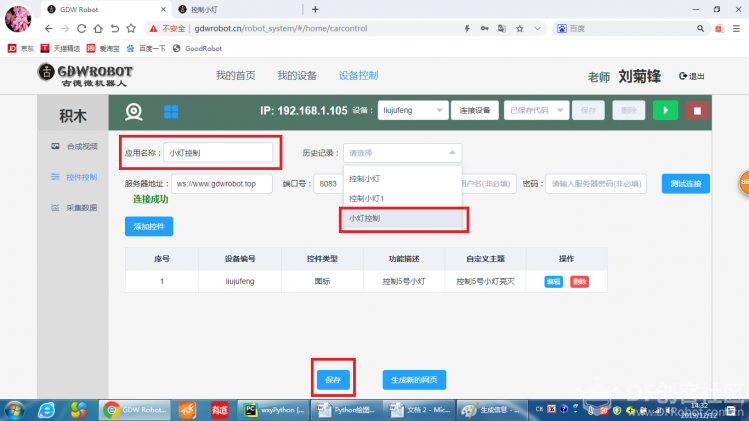The image size is (749, 421).
Task: Choose 控制小灯1 from history list
Action: point(403,198)
